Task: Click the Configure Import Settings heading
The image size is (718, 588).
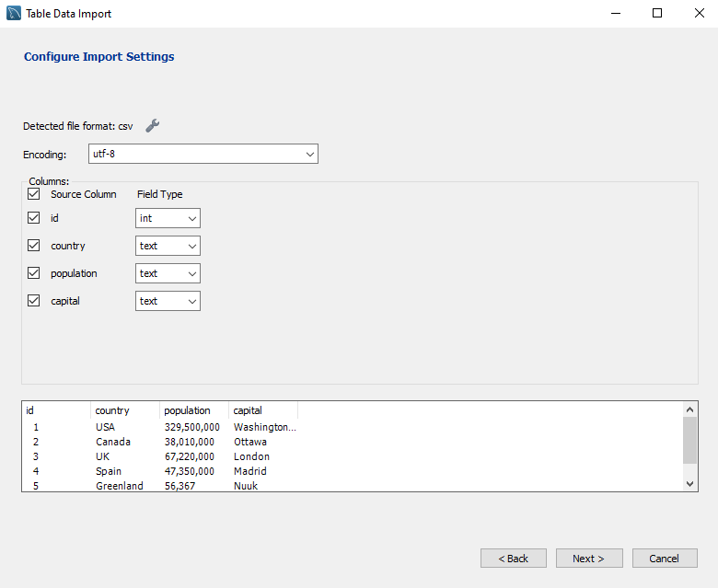Action: pyautogui.click(x=98, y=57)
